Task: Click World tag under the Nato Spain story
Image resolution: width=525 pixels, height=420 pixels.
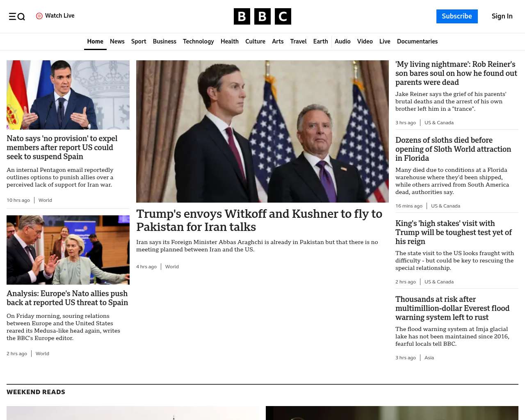Action: [x=45, y=200]
